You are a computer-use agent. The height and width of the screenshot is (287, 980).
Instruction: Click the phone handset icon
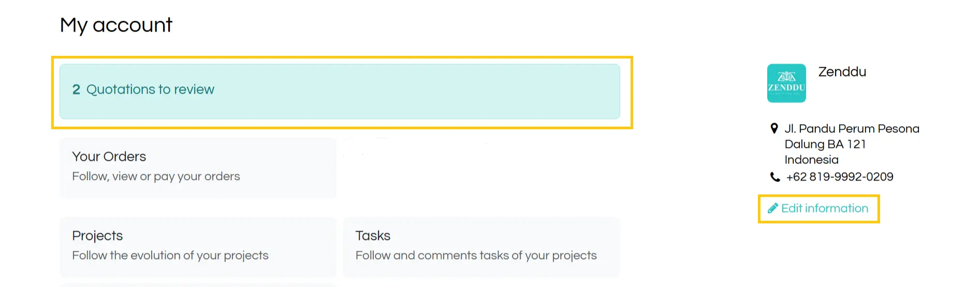point(775,177)
